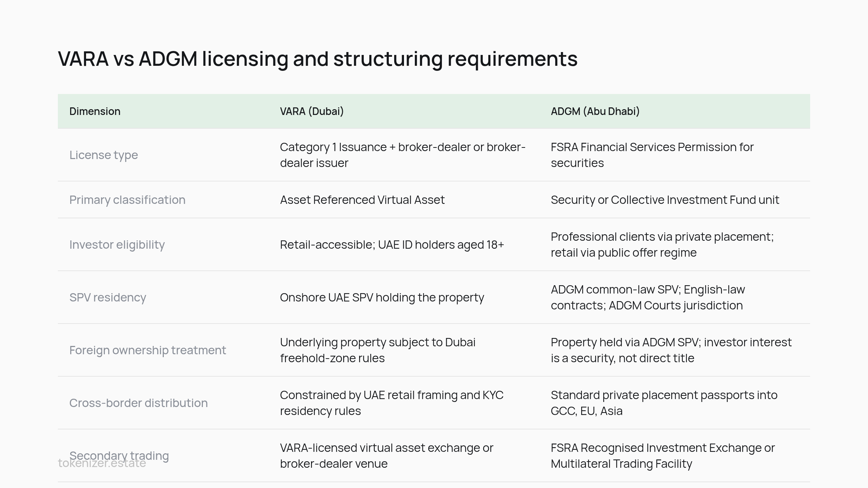The image size is (868, 488).
Task: Select the Dimension column header
Action: 95,111
